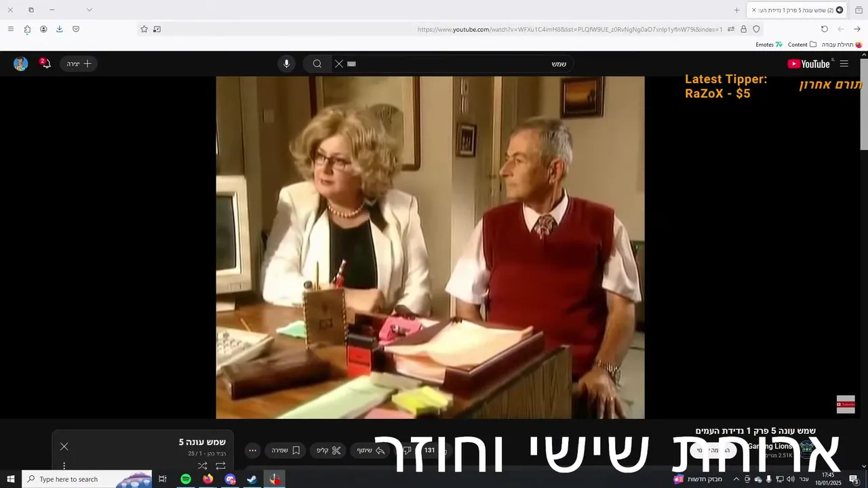
Task: Click the שיתוף share button
Action: click(x=371, y=450)
